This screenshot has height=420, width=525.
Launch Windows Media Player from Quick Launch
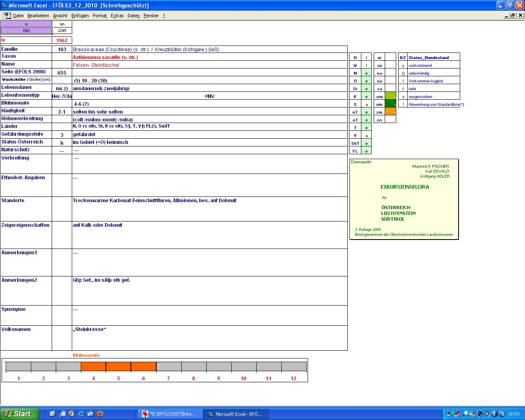[x=71, y=414]
